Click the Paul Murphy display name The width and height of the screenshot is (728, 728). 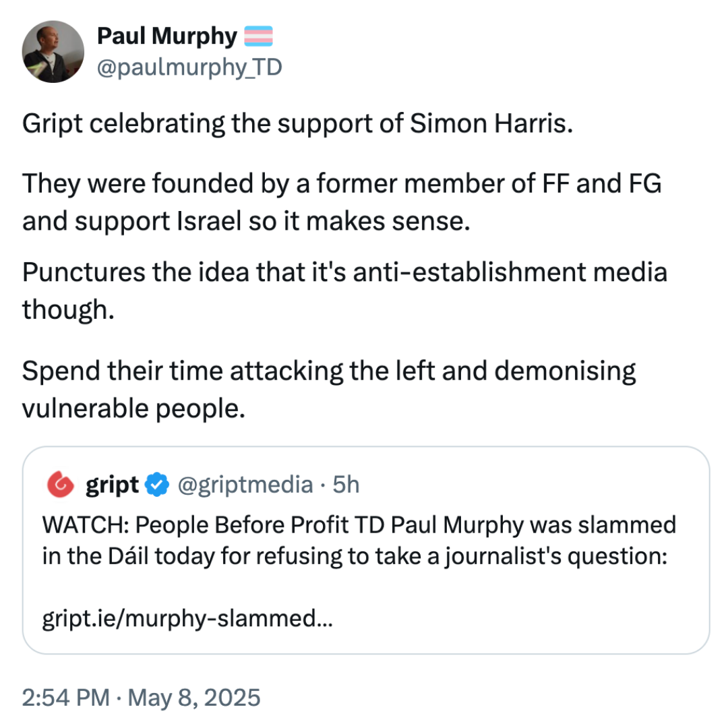tap(167, 36)
